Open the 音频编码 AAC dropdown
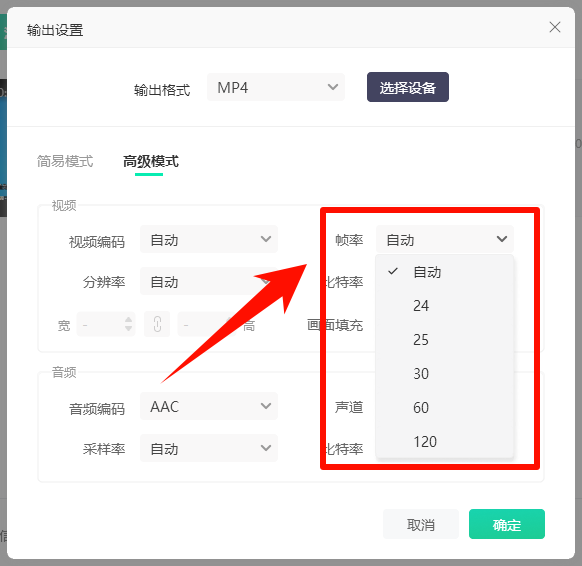Image resolution: width=582 pixels, height=566 pixels. tap(209, 406)
